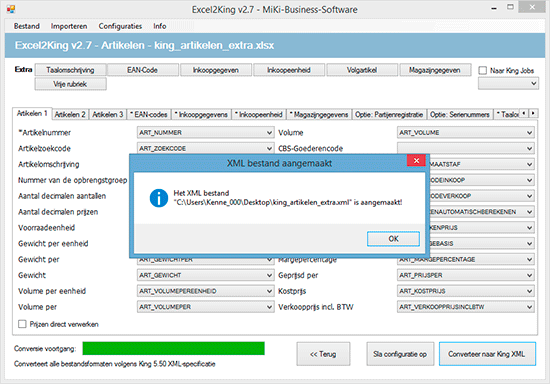Click the blue info icon in dialog
550x384 pixels.
click(x=159, y=198)
